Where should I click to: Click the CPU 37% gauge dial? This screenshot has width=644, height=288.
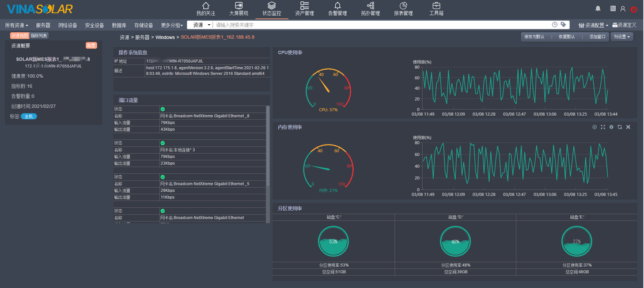(328, 89)
